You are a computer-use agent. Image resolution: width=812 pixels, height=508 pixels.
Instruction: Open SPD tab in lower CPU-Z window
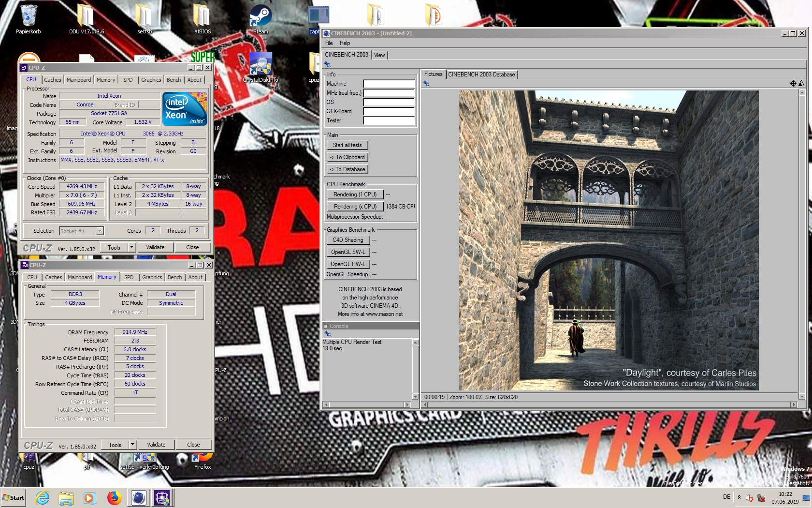tap(129, 277)
